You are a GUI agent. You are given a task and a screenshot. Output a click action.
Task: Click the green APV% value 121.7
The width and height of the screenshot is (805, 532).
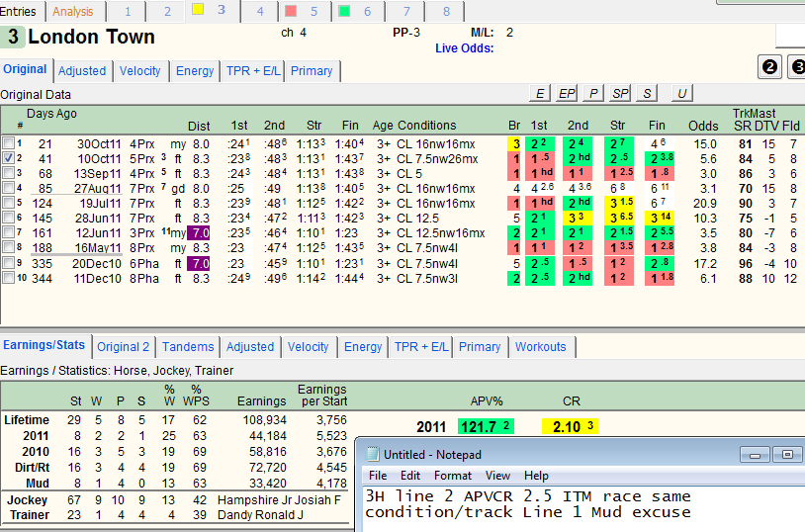click(x=486, y=426)
